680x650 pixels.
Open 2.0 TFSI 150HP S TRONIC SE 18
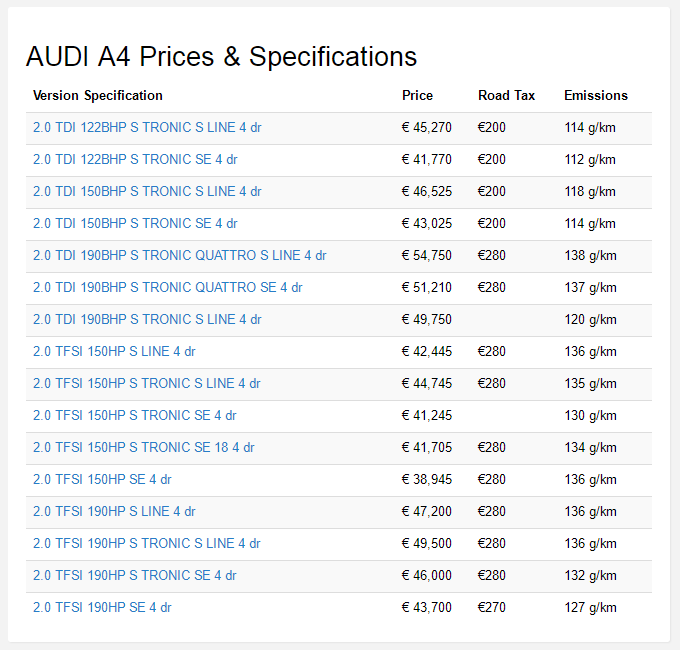pos(143,448)
